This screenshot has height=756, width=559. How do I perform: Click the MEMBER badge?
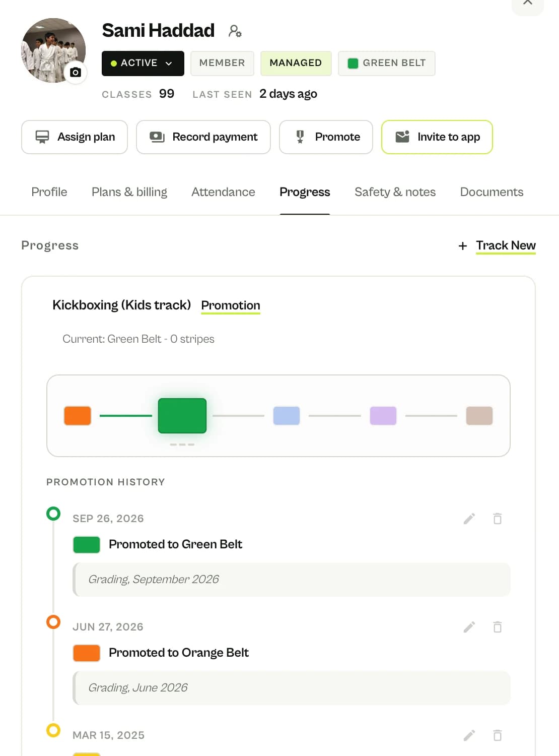[x=222, y=64]
